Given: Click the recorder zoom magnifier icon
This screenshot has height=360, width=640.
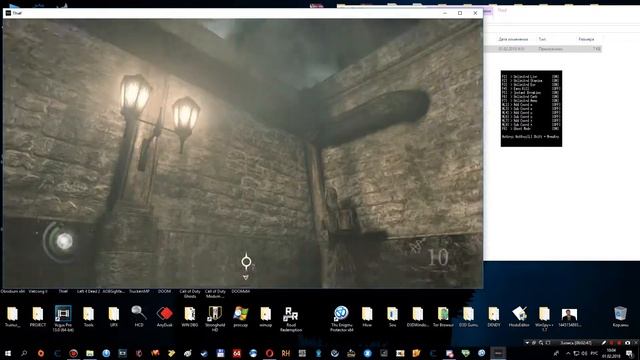Looking at the screenshot, I should (x=541, y=343).
